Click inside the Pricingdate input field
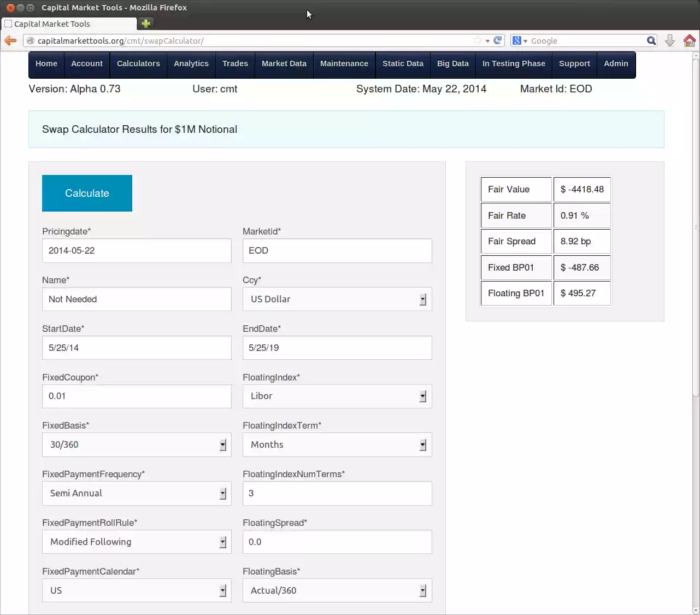The width and height of the screenshot is (700, 615). (x=136, y=250)
